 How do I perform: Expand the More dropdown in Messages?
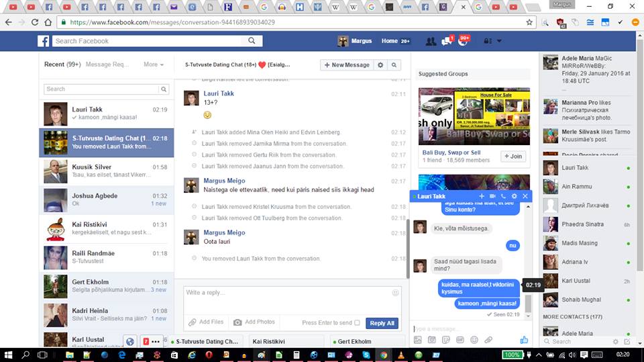[x=154, y=64]
